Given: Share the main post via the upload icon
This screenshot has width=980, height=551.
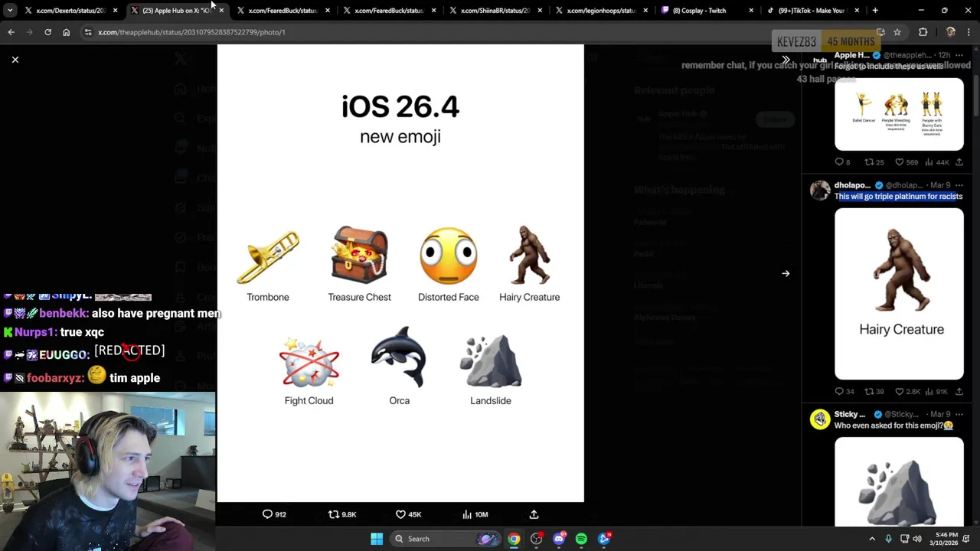Looking at the screenshot, I should [x=534, y=514].
